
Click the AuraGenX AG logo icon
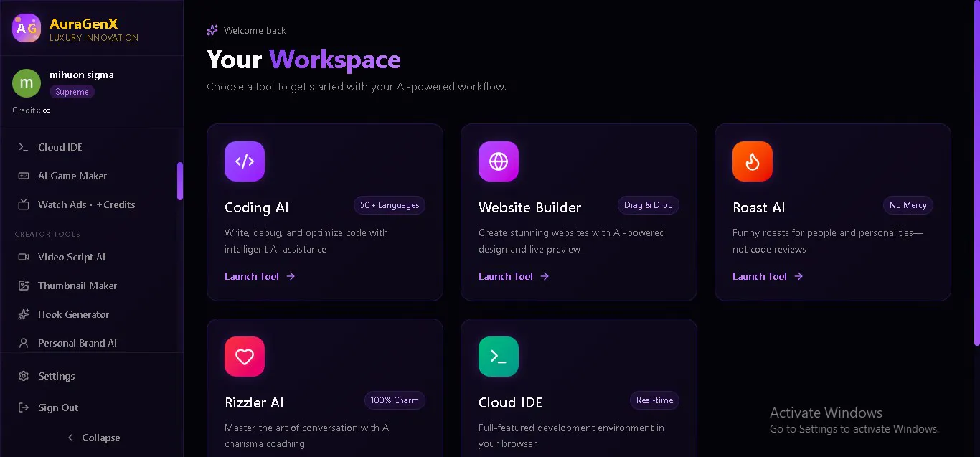pos(27,28)
